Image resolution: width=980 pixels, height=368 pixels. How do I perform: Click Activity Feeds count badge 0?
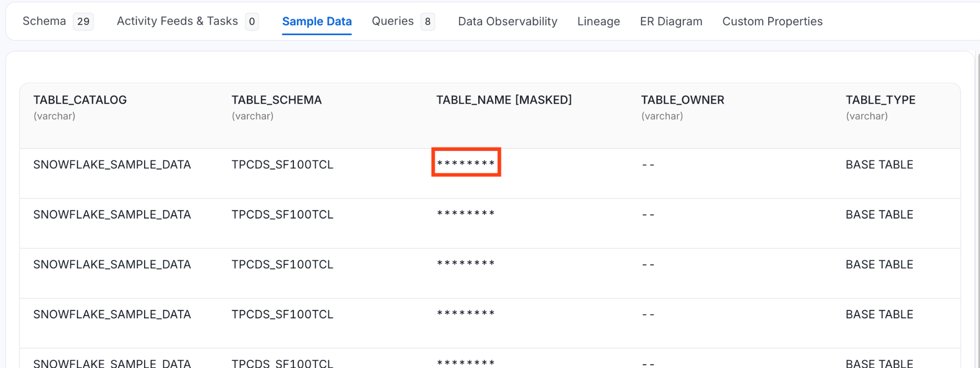click(x=252, y=21)
